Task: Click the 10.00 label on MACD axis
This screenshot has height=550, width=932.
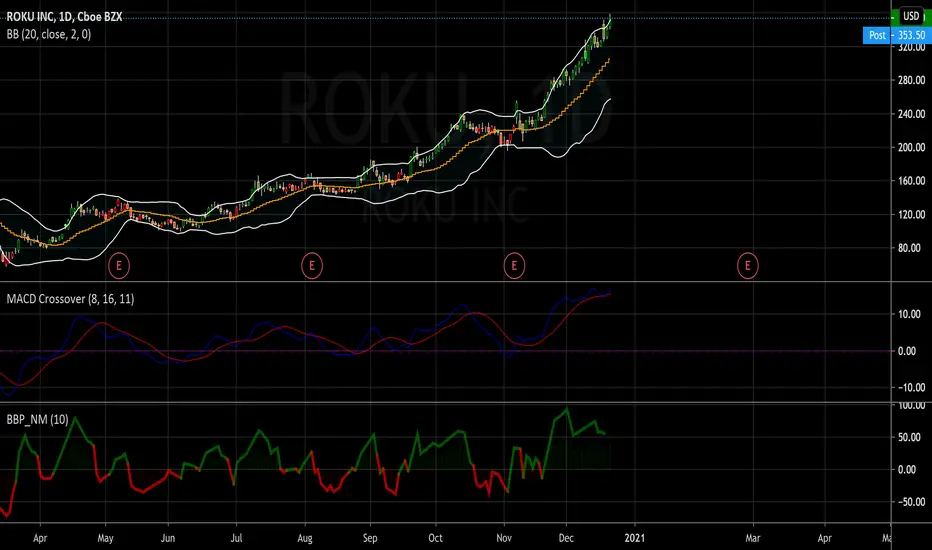Action: tap(909, 314)
